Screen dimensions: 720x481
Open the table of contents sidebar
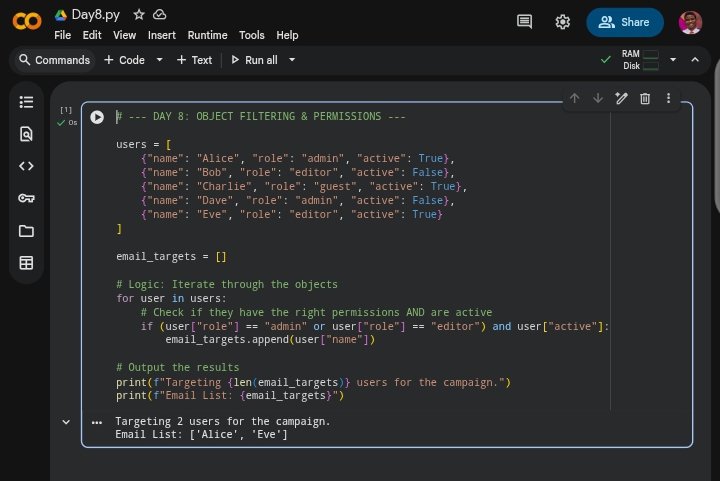[26, 102]
